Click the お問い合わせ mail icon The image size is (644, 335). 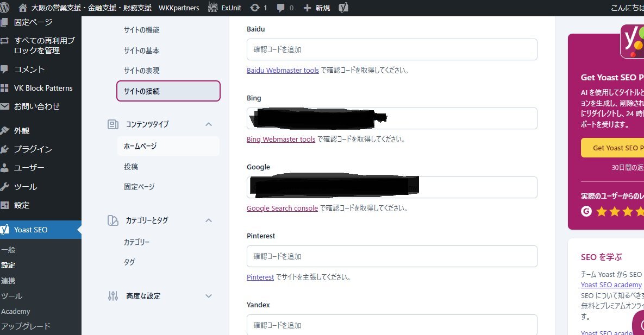(x=4, y=106)
